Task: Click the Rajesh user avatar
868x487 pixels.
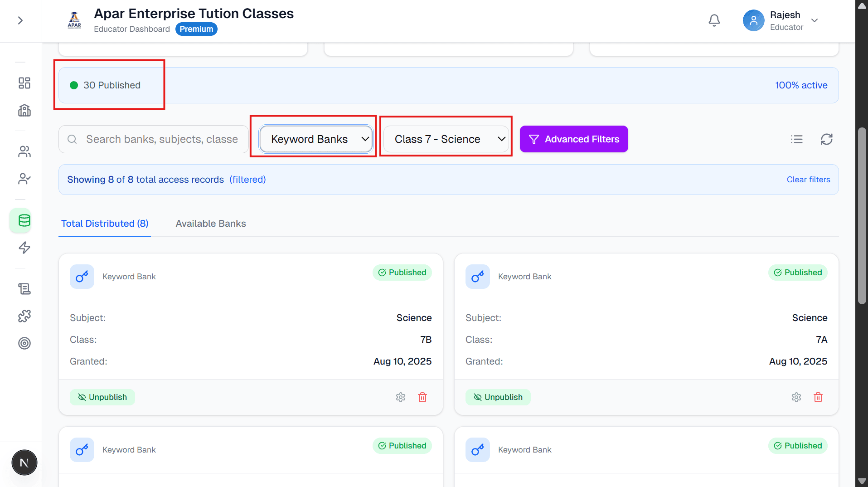Action: click(753, 20)
